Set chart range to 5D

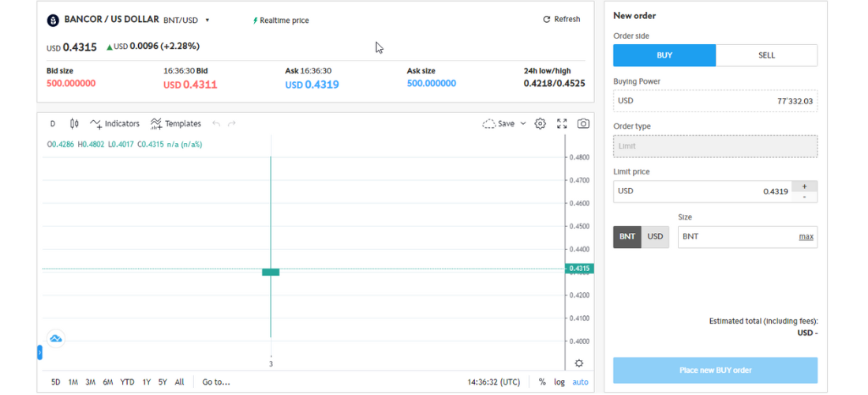56,382
